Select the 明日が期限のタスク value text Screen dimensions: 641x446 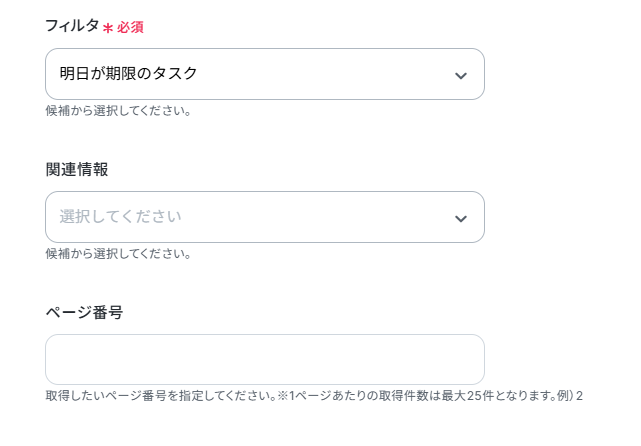[x=128, y=74]
